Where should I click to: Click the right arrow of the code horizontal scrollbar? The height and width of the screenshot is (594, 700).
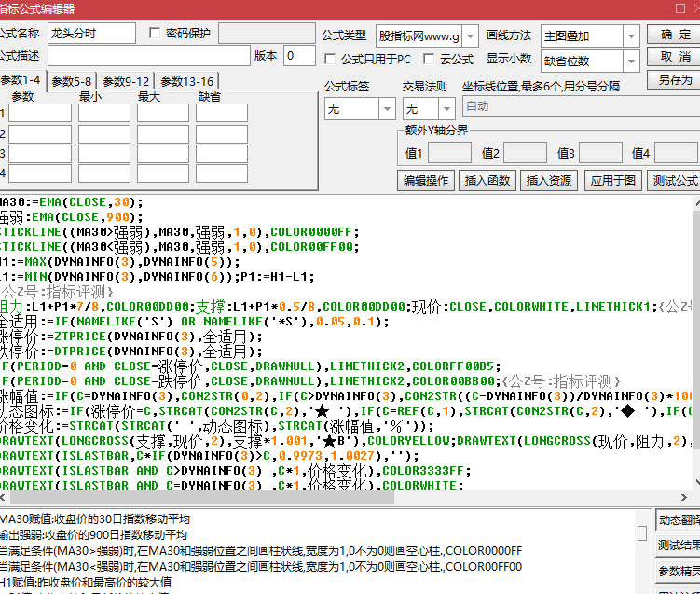tap(683, 498)
